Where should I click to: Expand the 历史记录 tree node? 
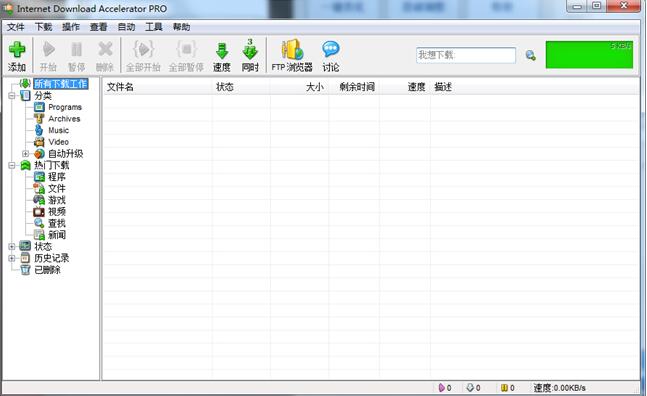pyautogui.click(x=12, y=258)
